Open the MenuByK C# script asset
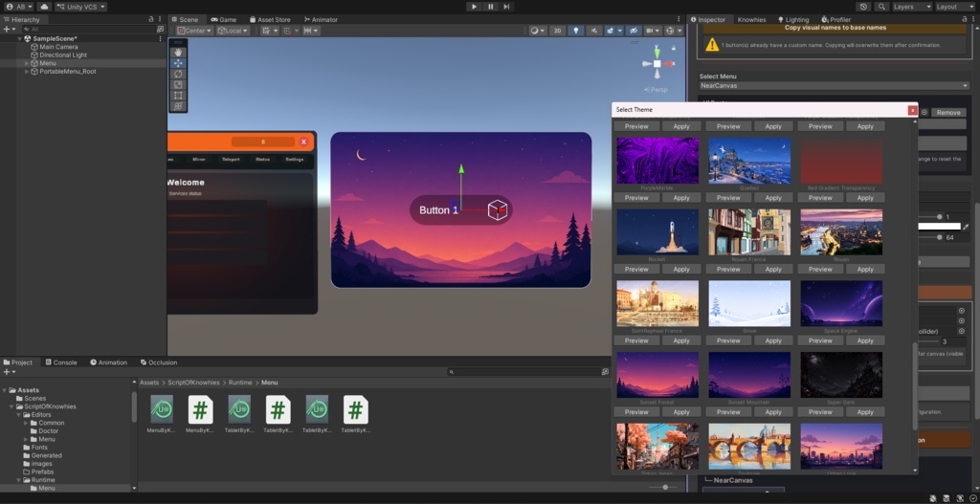The image size is (980, 504). [200, 409]
